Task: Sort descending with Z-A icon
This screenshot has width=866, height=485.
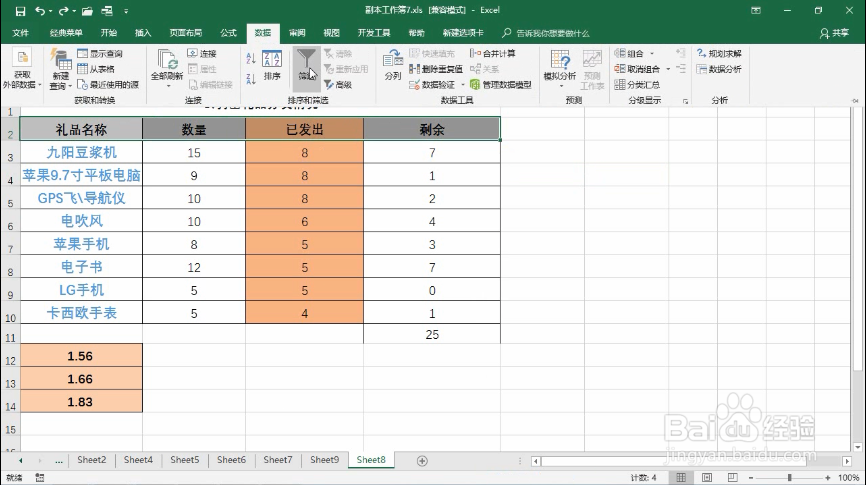Action: tap(251, 78)
